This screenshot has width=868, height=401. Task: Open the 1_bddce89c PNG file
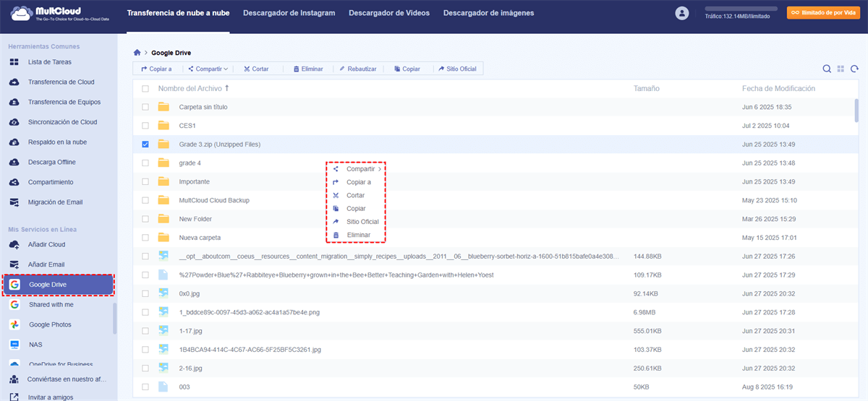(249, 312)
